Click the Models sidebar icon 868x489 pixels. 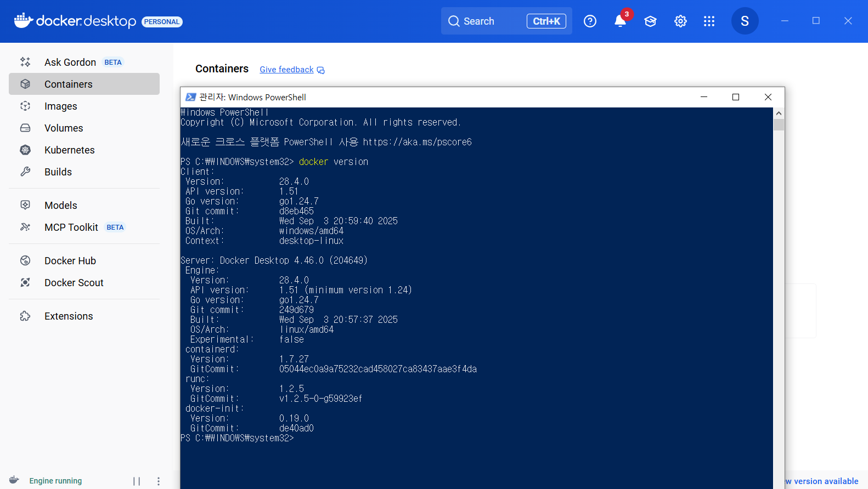[25, 205]
